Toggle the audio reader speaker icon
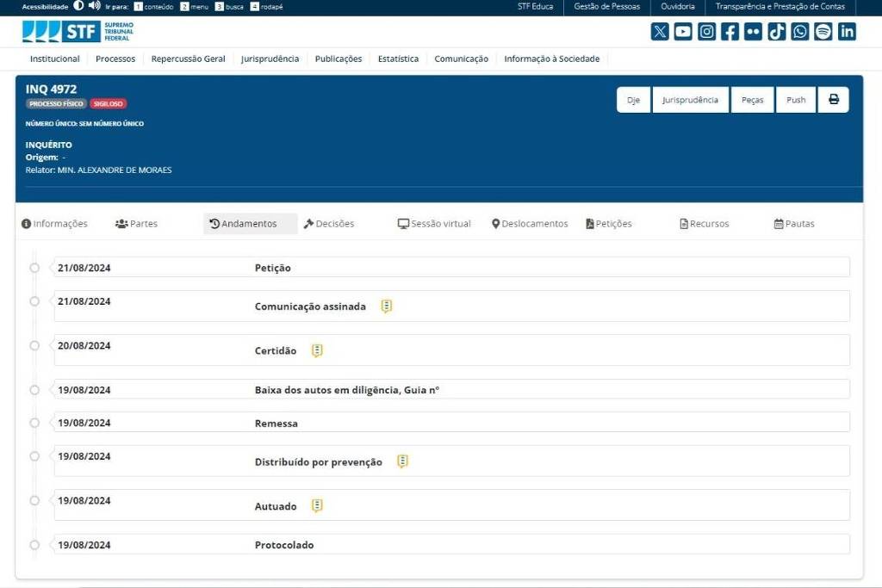The width and height of the screenshot is (882, 588). [x=95, y=6]
